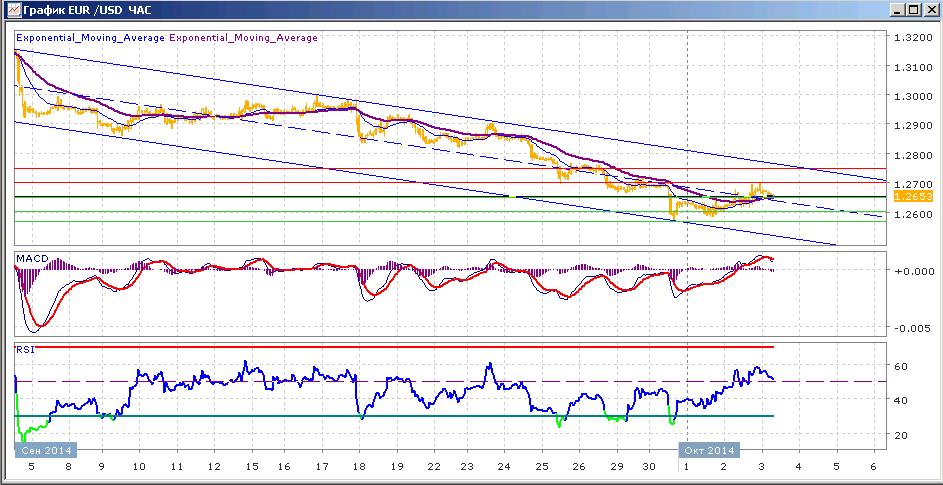Maximize the EUR/USD chart window
This screenshot has width=943, height=485.
tap(913, 10)
